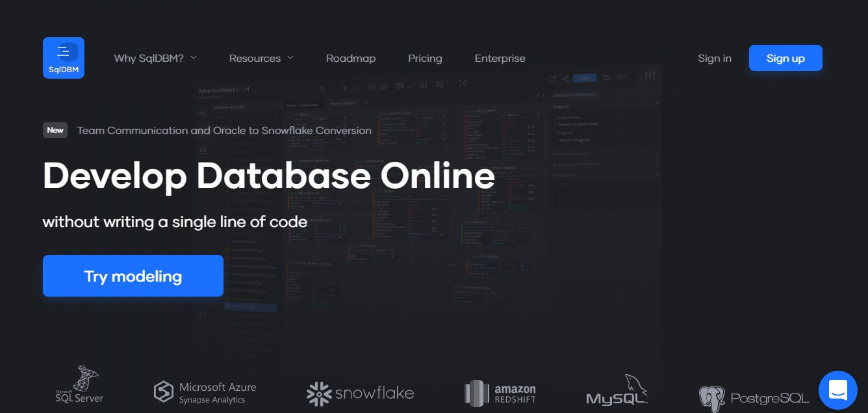
Task: Click the New badge label
Action: pyautogui.click(x=55, y=130)
